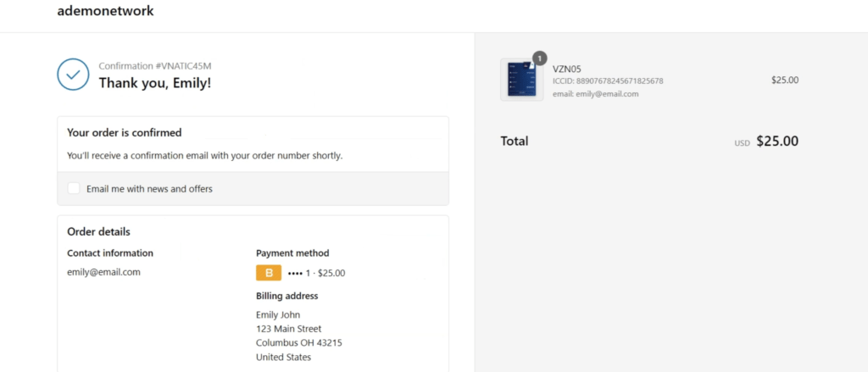Click the $25.00 item price
868x372 pixels.
tap(785, 80)
